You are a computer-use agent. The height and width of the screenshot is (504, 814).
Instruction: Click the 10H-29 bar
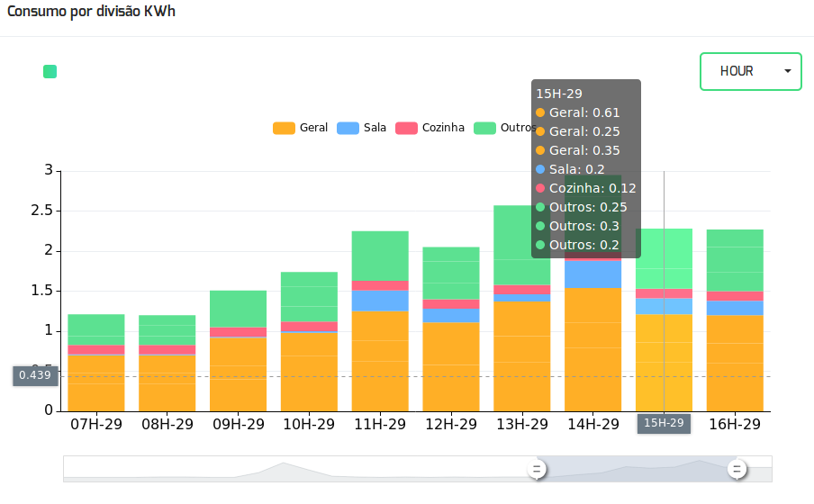pyautogui.click(x=309, y=341)
